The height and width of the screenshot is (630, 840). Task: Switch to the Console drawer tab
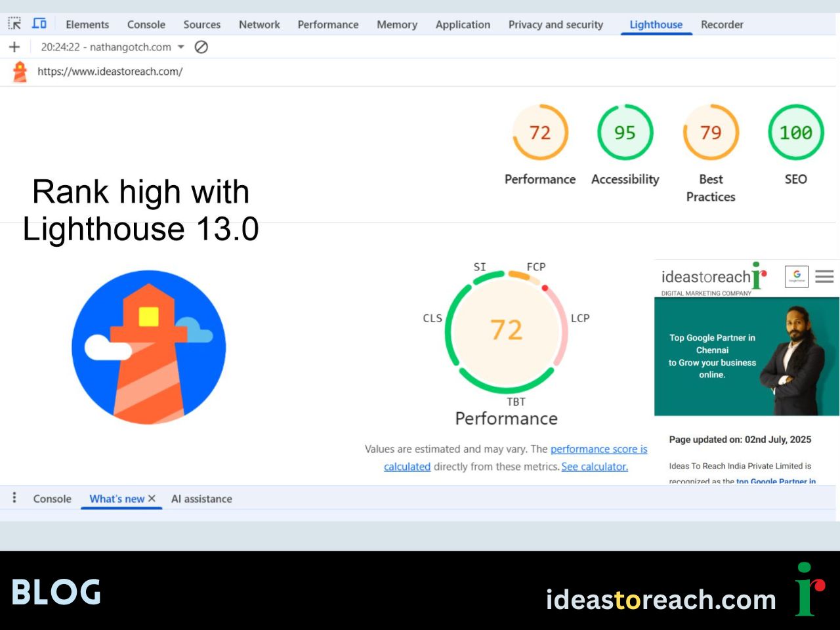[x=52, y=499]
